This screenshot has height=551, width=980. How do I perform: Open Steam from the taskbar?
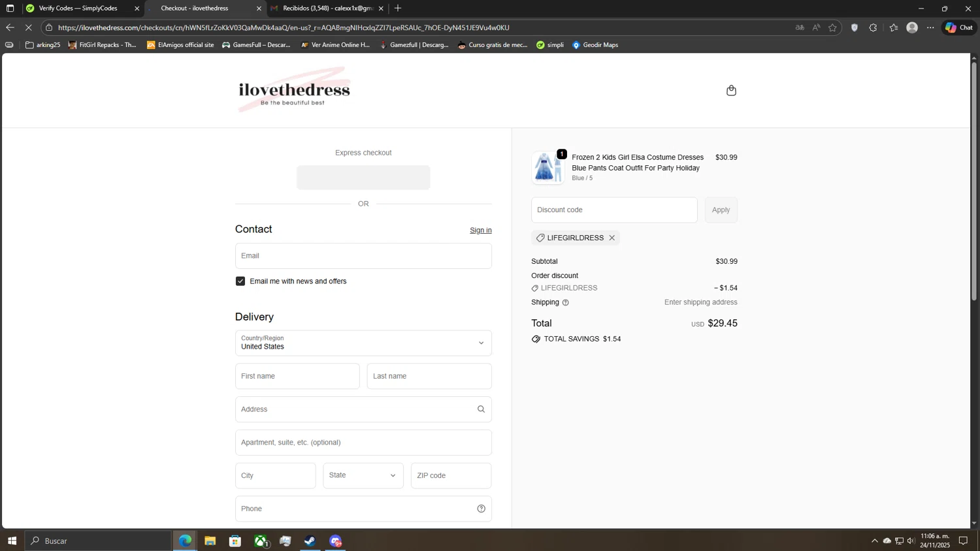[310, 541]
